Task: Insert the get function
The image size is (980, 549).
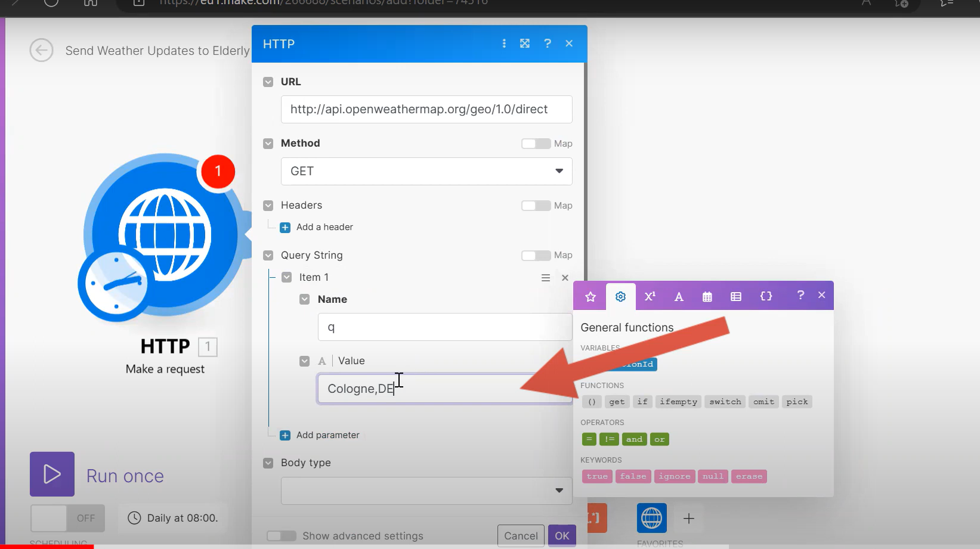Action: tap(617, 402)
